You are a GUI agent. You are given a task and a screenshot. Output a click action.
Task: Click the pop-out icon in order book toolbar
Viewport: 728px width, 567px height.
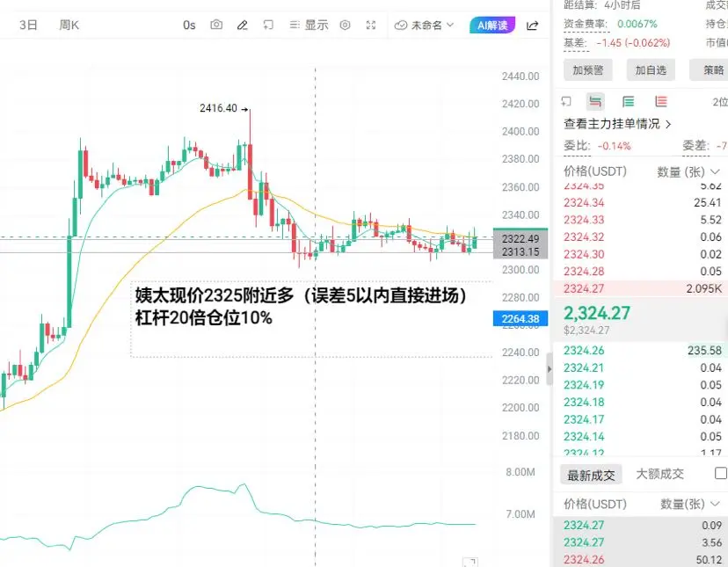pos(566,101)
